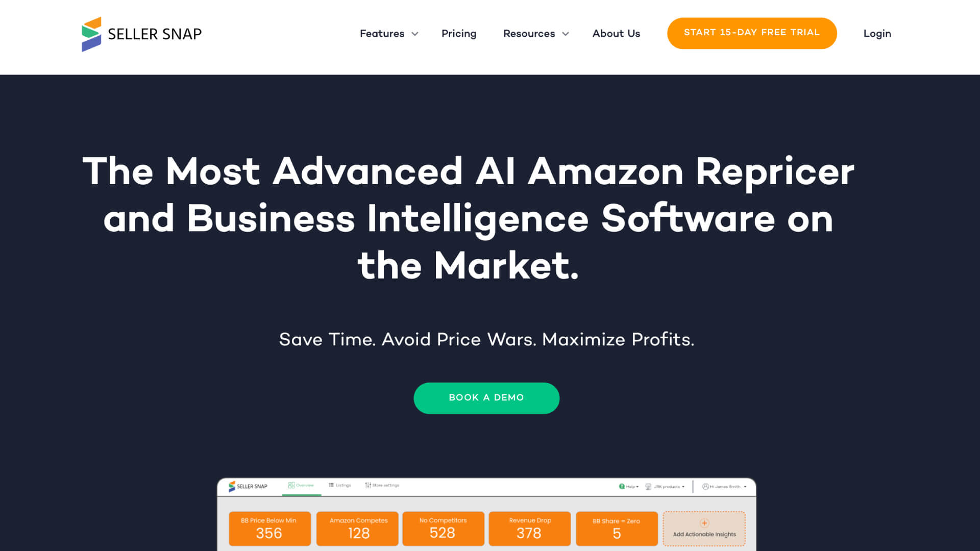Viewport: 980px width, 551px height.
Task: Click the START 15-DAY FREE TRIAL button
Action: (752, 33)
